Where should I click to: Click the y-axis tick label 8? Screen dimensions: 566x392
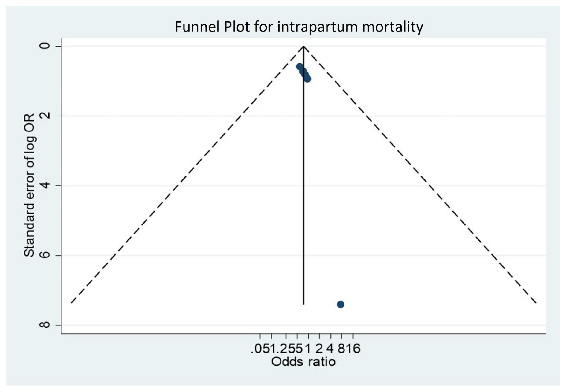coord(45,325)
